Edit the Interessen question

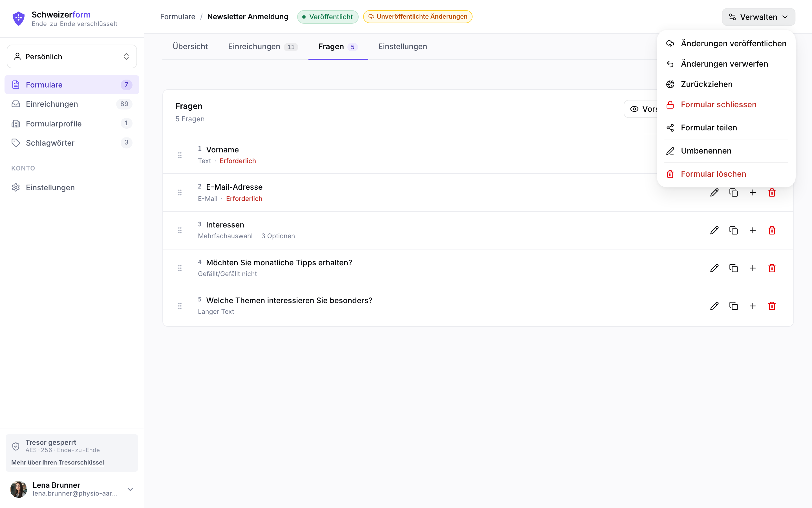[714, 230]
